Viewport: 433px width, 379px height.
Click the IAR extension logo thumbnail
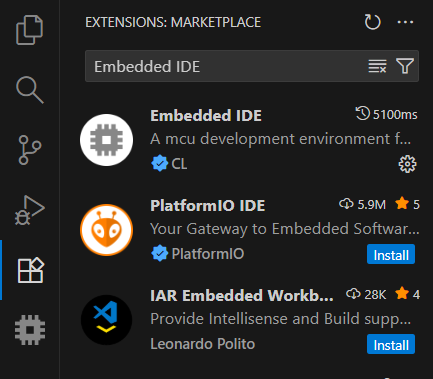pyautogui.click(x=106, y=320)
